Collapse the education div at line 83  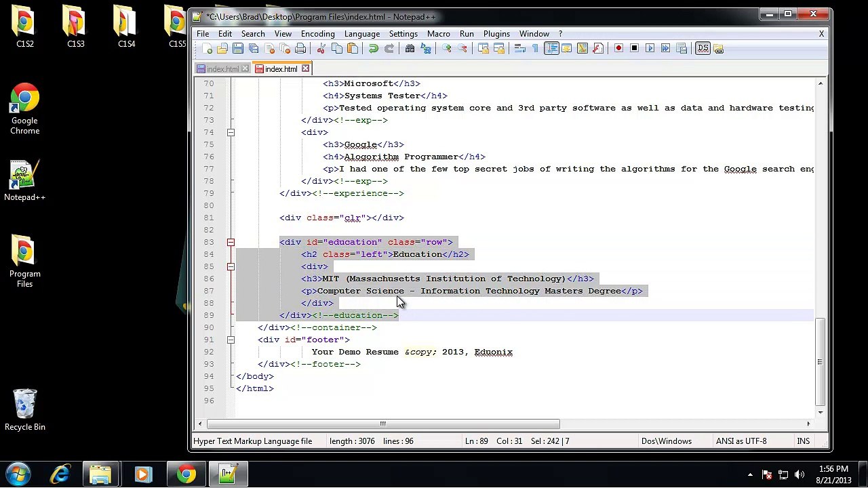(x=231, y=242)
